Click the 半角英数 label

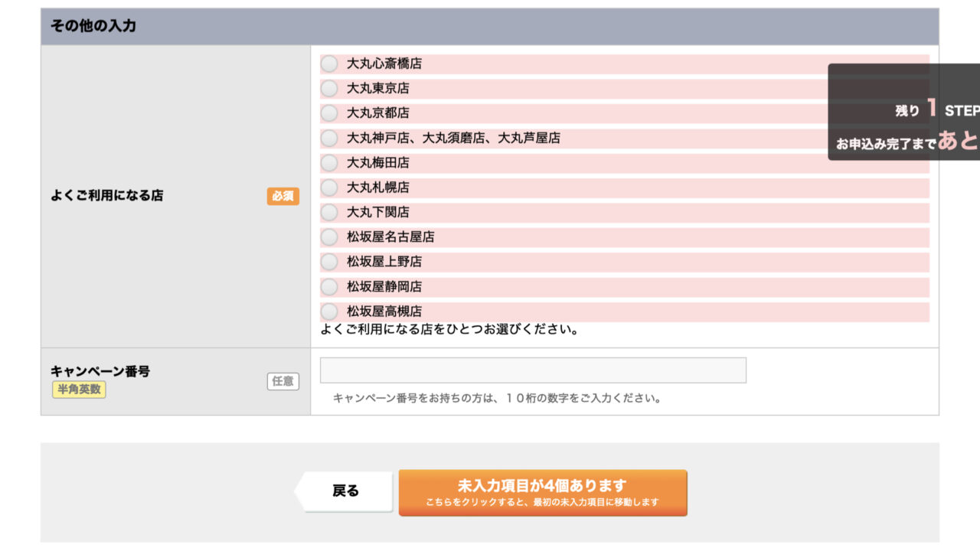(79, 390)
